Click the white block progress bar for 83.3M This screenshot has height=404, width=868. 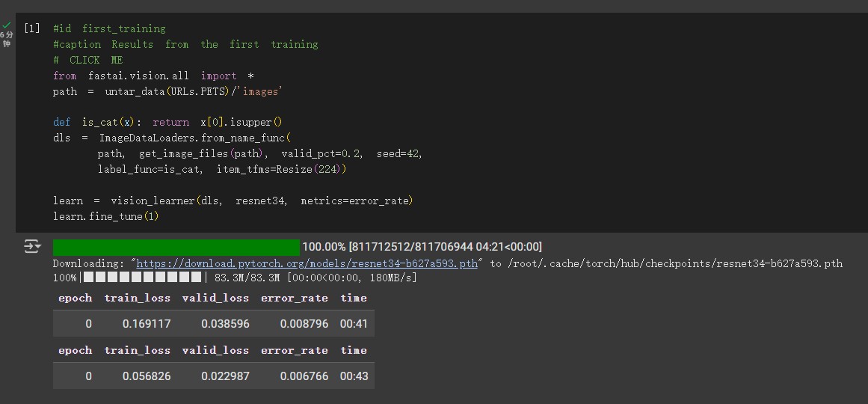coord(141,278)
